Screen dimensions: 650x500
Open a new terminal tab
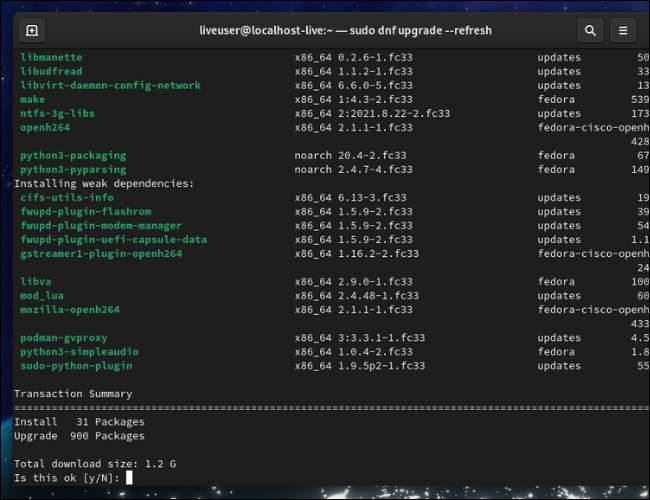point(32,30)
